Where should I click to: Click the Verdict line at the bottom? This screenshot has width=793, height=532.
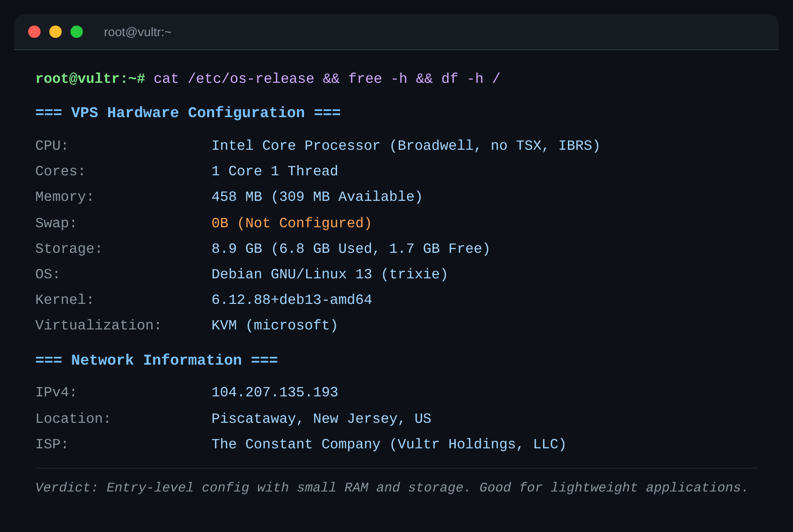(392, 488)
